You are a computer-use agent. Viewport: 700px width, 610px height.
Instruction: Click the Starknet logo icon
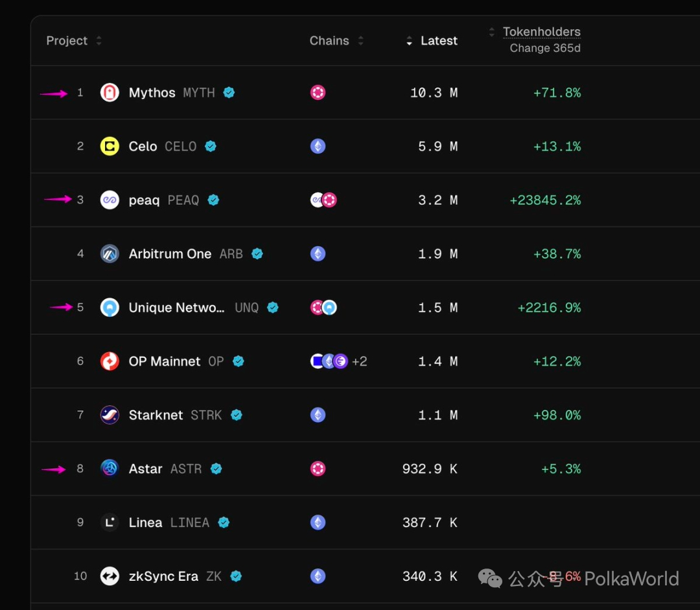coord(110,416)
